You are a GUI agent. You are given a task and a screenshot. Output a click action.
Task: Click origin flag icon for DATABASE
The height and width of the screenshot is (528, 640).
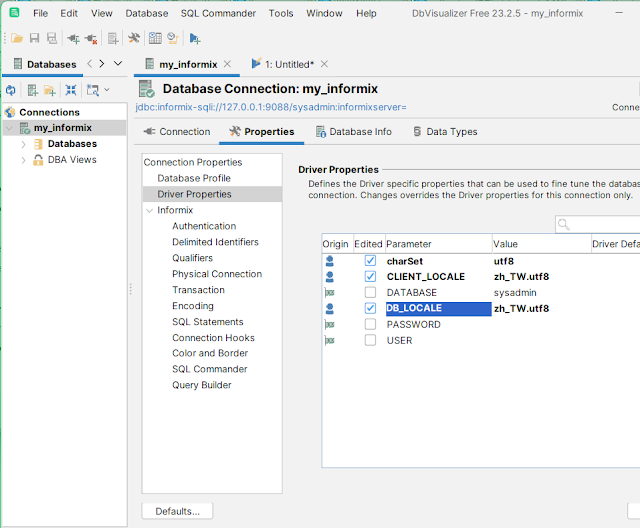tap(329, 293)
